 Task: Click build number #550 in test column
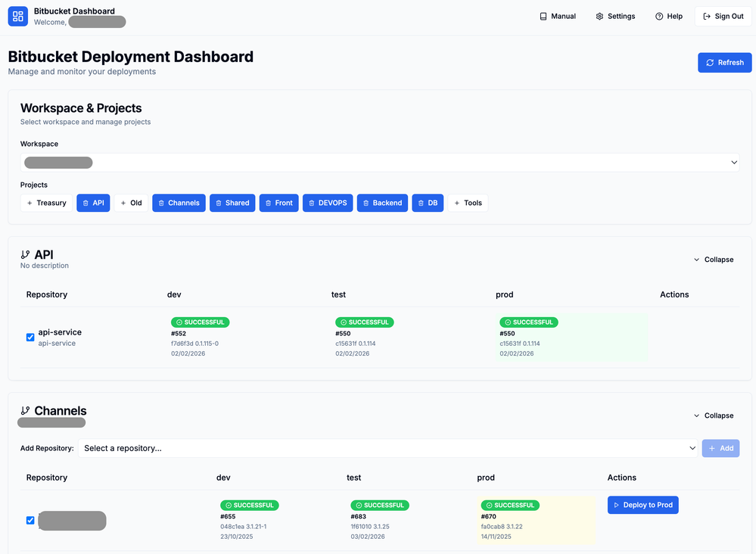click(x=343, y=334)
